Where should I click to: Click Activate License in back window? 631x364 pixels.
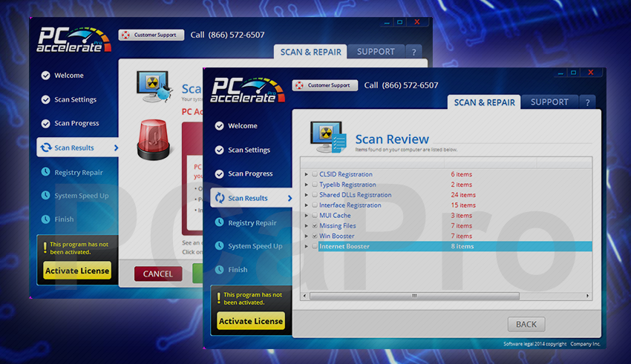tap(77, 271)
